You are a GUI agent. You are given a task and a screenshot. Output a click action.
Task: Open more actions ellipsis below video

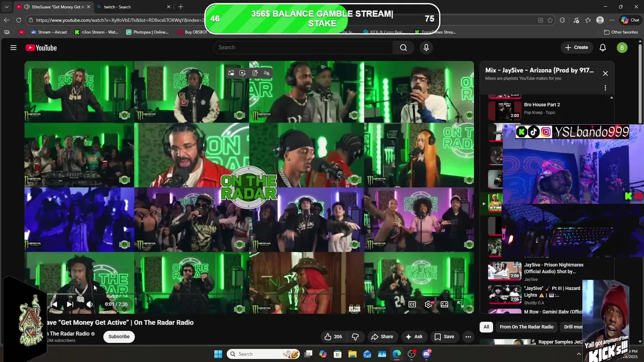pyautogui.click(x=468, y=337)
